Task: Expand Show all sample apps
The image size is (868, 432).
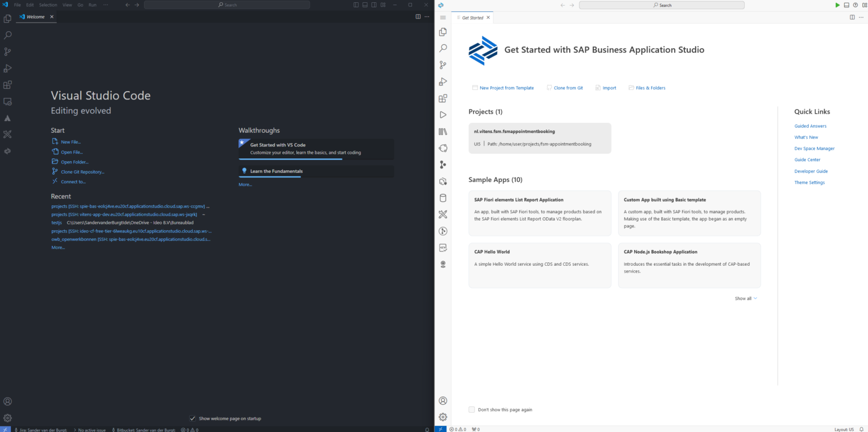Action: [x=745, y=298]
